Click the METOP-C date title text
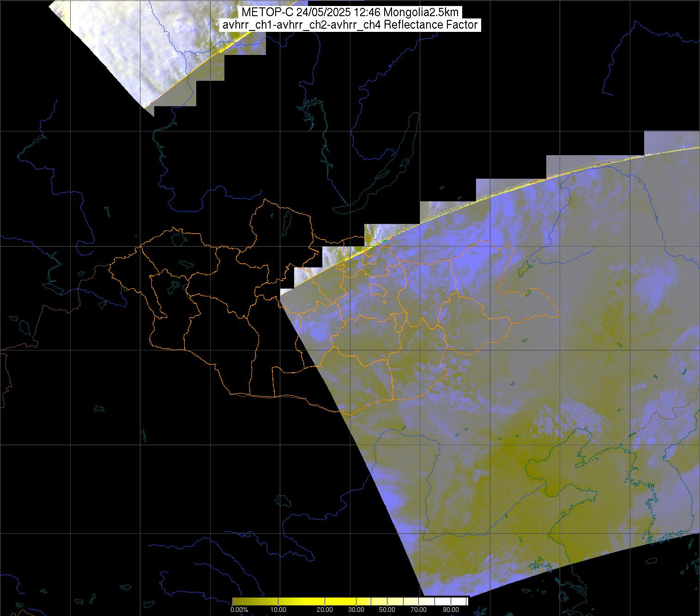The height and width of the screenshot is (616, 700). 350,12
